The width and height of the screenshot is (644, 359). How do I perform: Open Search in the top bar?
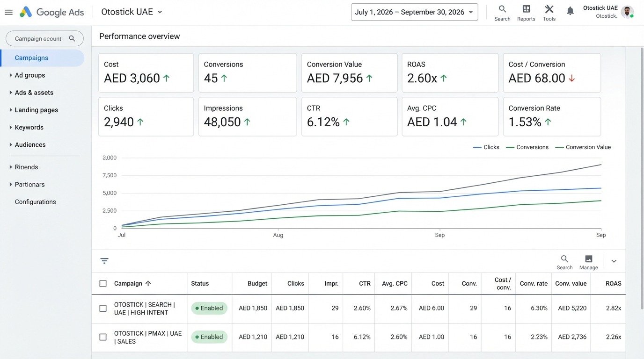click(x=502, y=13)
